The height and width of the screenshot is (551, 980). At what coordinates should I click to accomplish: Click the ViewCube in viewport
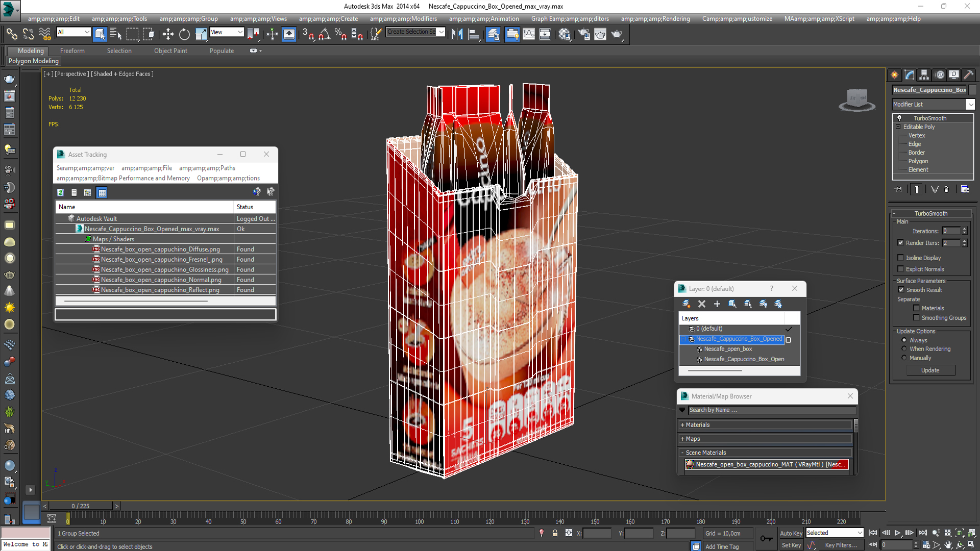(x=857, y=99)
